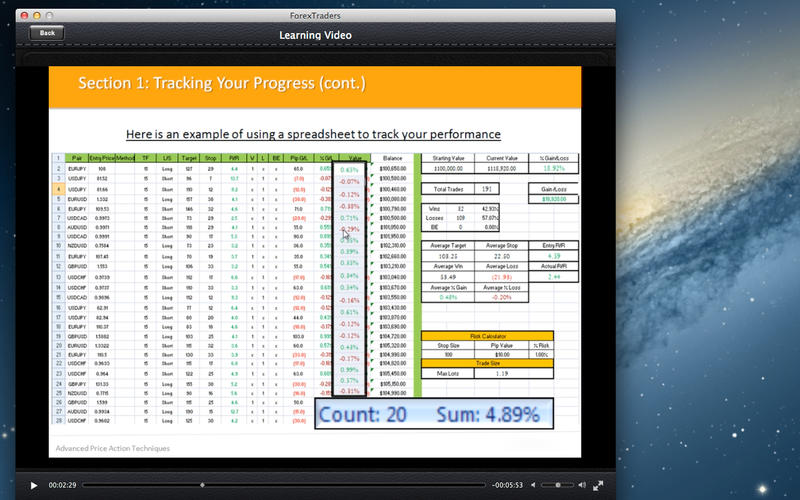Click the video seek bar position knob
The image size is (800, 500).
click(203, 485)
